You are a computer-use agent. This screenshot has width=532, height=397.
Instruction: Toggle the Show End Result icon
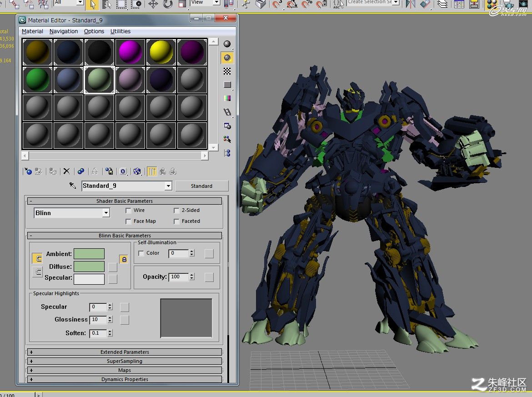pyautogui.click(x=152, y=171)
